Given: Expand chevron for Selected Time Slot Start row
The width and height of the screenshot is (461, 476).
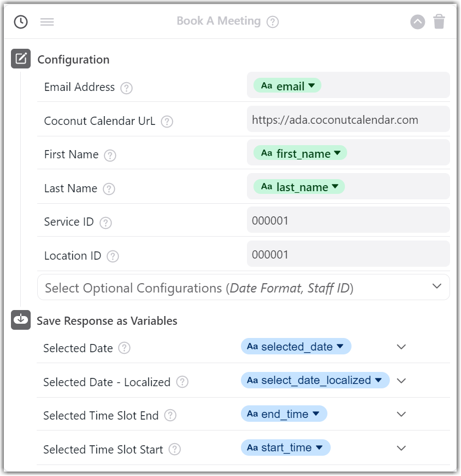Looking at the screenshot, I should point(401,448).
